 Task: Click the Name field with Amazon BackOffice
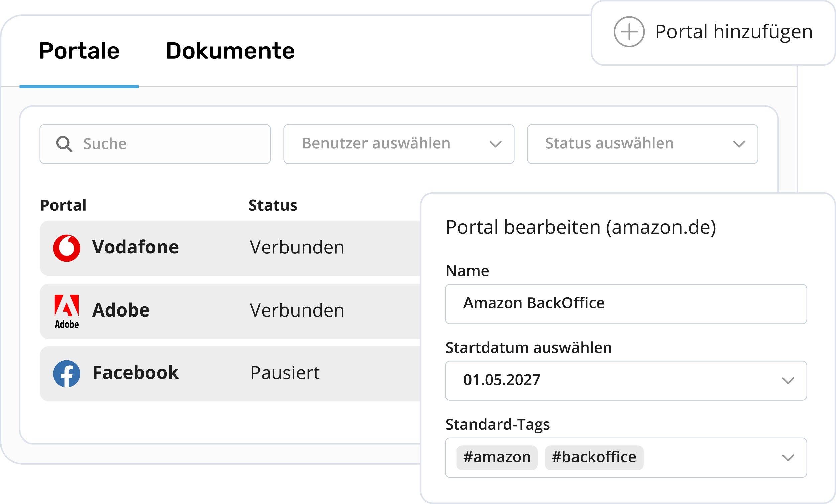coord(626,304)
